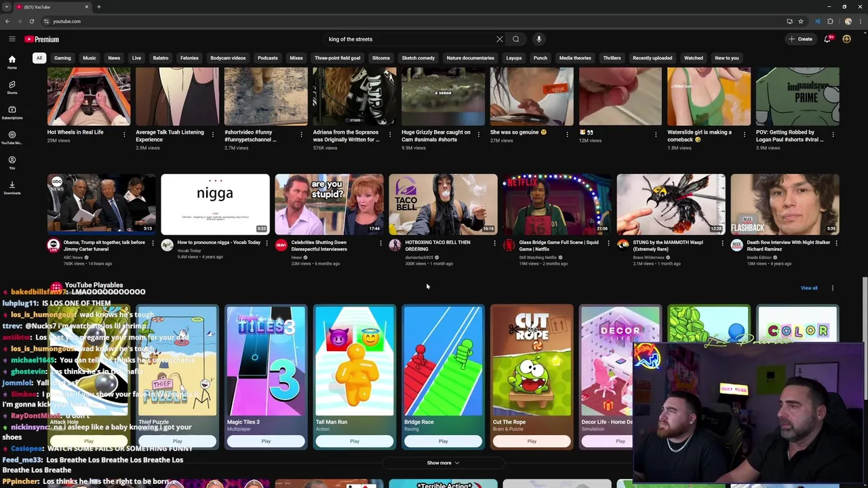868x488 pixels.
Task: Select the All filter chip
Action: [x=39, y=58]
